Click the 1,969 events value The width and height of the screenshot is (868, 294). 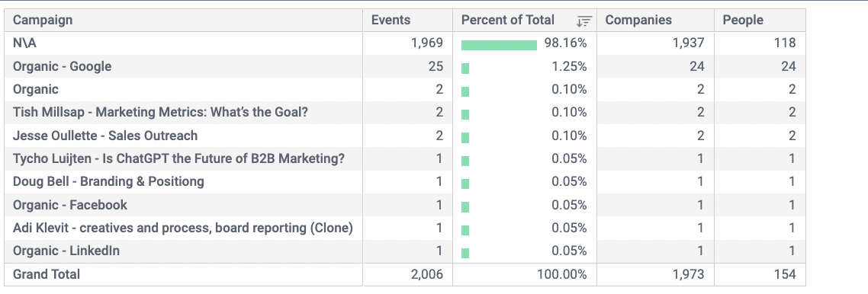(427, 43)
